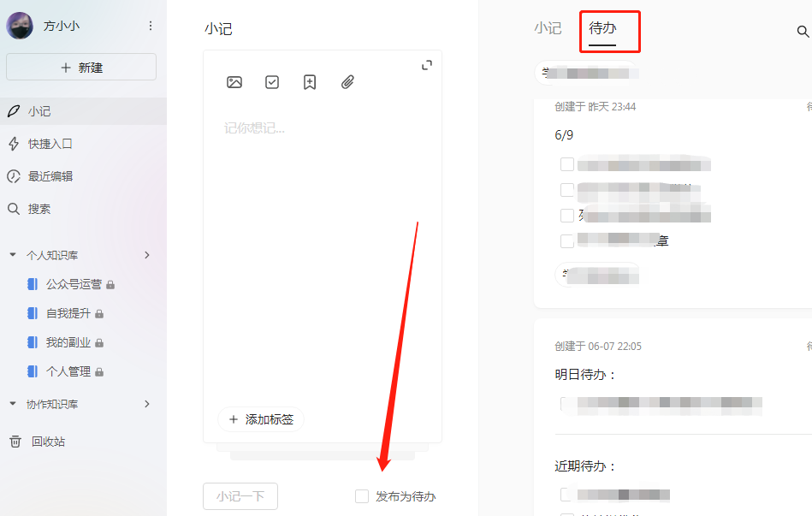Click the checkbox todo icon in editor toolbar
812x516 pixels.
(272, 82)
